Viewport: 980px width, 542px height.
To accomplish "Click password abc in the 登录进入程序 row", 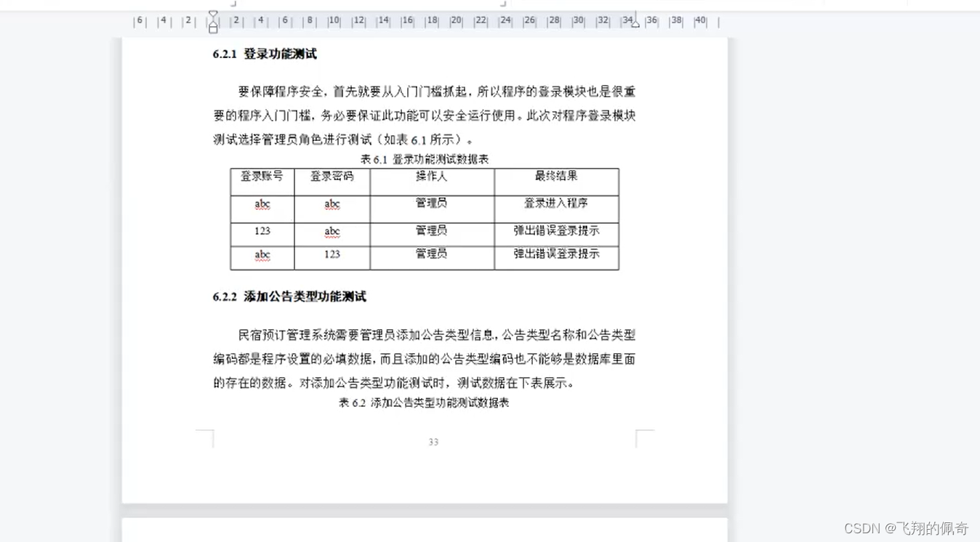I will pyautogui.click(x=332, y=204).
